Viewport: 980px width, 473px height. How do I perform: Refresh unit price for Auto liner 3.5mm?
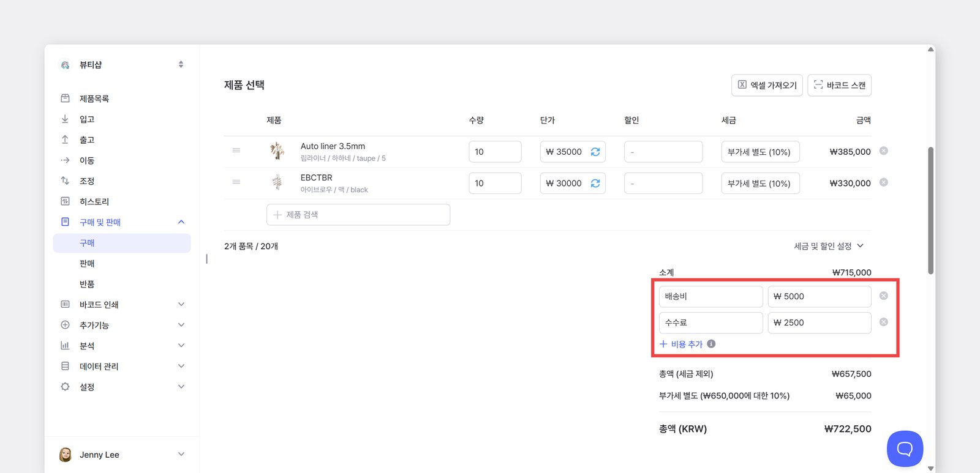click(x=595, y=152)
